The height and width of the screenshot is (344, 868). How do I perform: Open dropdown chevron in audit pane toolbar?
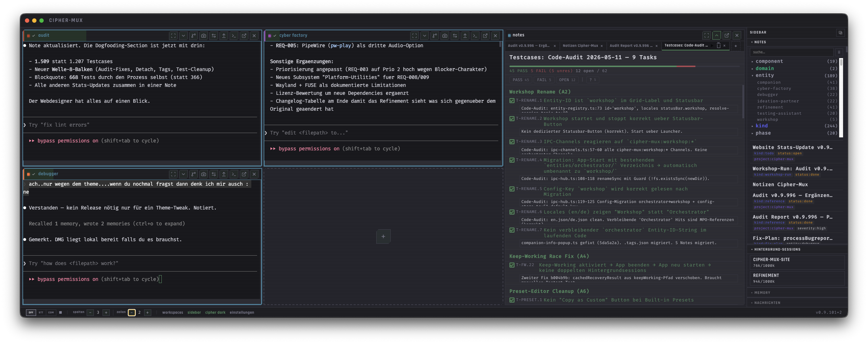point(183,36)
